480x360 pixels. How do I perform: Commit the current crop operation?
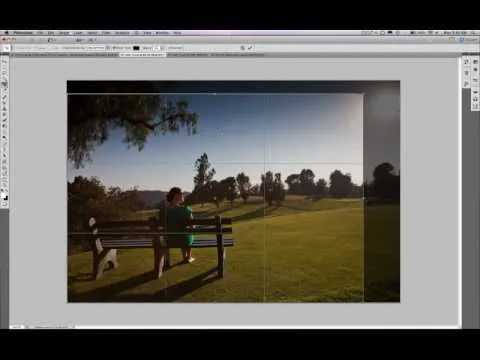(250, 48)
